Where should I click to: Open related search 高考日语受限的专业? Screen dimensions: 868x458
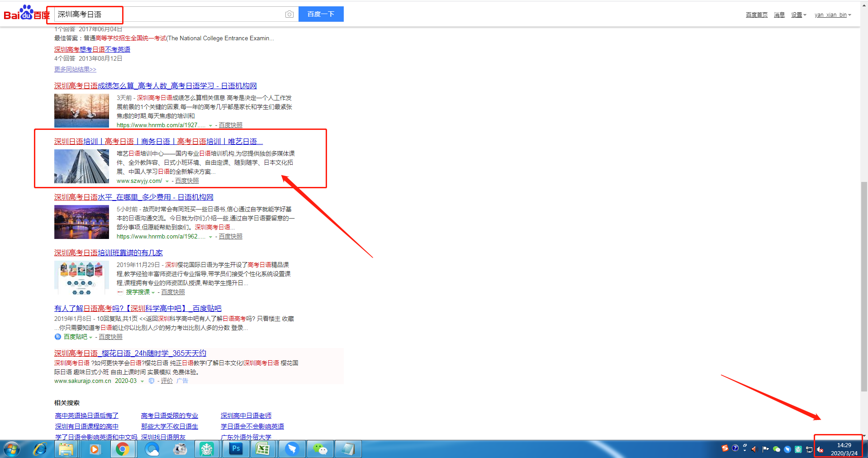click(170, 415)
